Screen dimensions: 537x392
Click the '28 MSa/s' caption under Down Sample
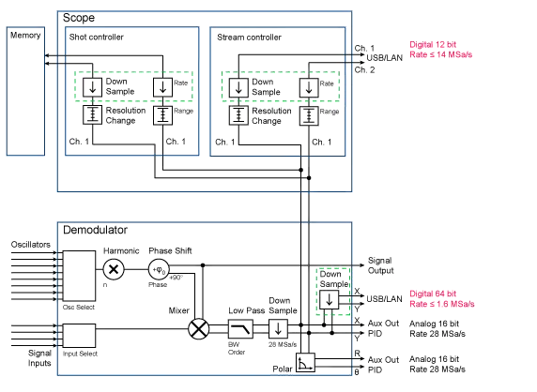283,344
